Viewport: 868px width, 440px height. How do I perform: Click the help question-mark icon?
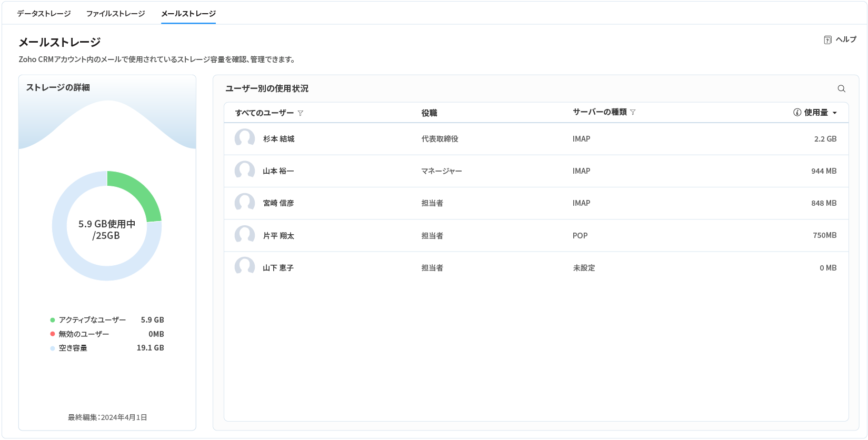coord(827,40)
